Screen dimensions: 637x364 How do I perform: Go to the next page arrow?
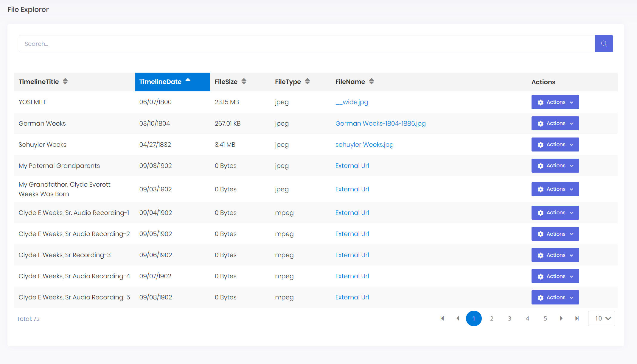[561, 318]
